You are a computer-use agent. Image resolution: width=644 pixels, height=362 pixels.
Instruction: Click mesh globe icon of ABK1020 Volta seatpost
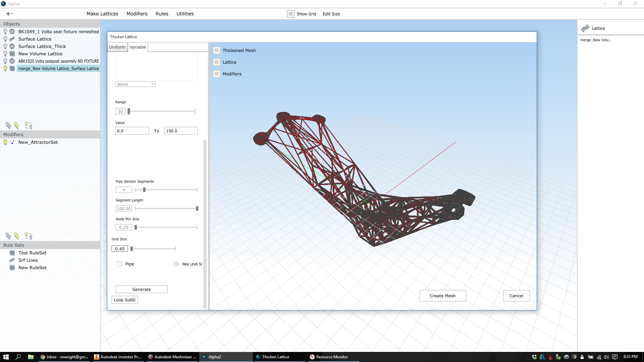coord(12,61)
